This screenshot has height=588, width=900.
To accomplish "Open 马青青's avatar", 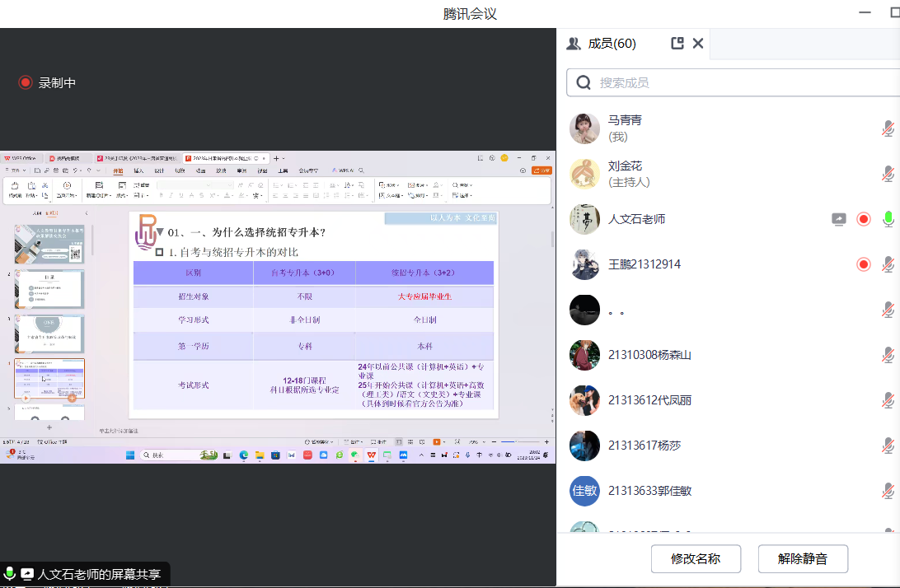I will coord(584,128).
